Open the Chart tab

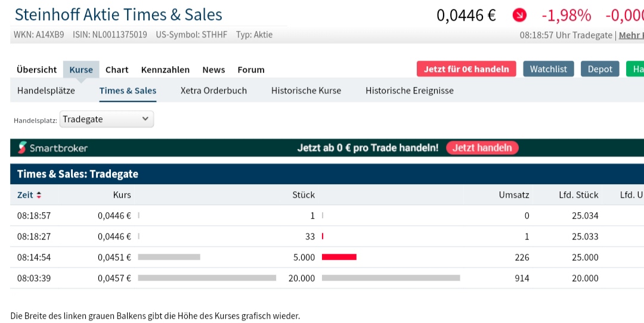click(117, 70)
